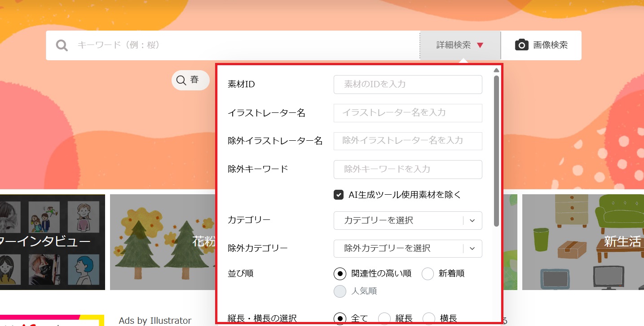Select the 縦長 orientation radio button
644x326 pixels.
point(384,318)
